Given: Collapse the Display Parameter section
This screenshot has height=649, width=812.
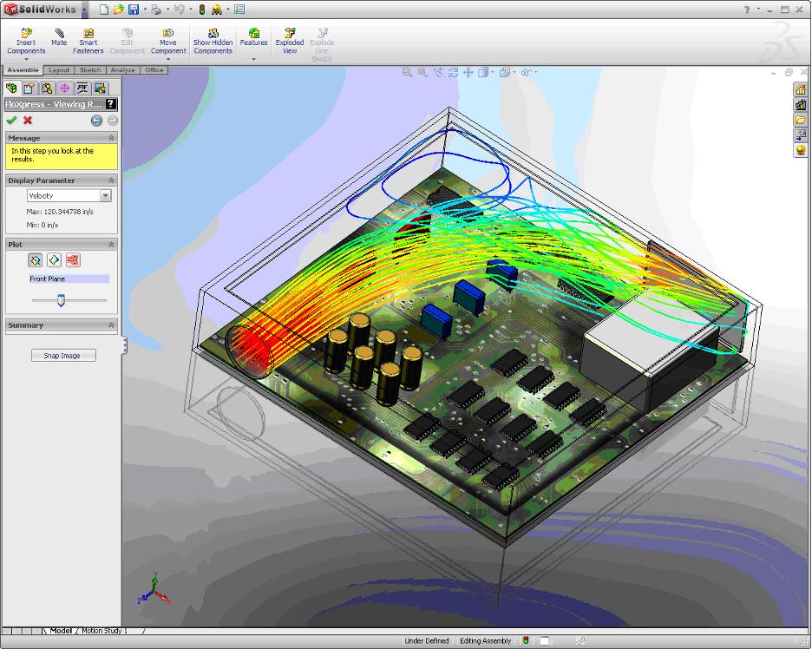Looking at the screenshot, I should (111, 180).
